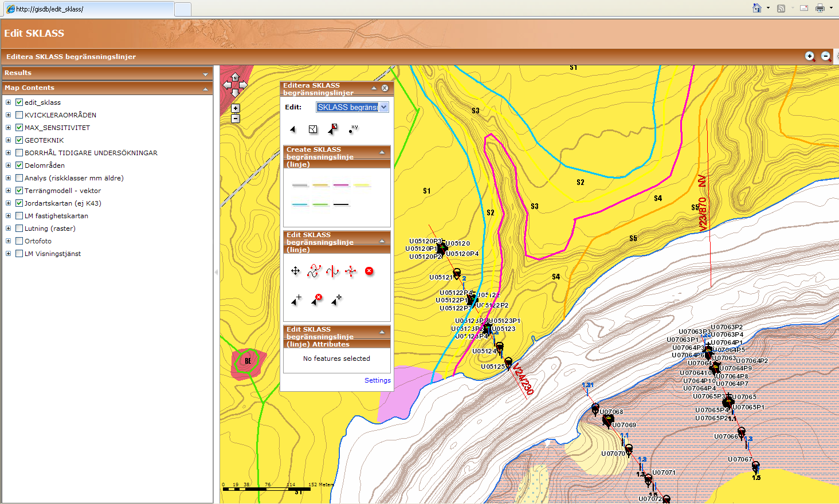Expand the Lutning (raster) node
This screenshot has width=839, height=504.
8,229
